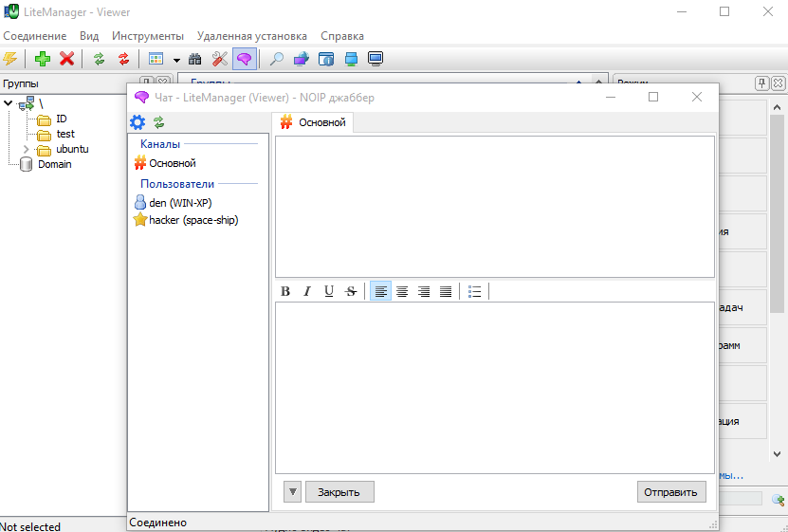Screen dimensions: 788x532
Task: Select the ubuntu folder in groups tree
Action: click(x=72, y=149)
